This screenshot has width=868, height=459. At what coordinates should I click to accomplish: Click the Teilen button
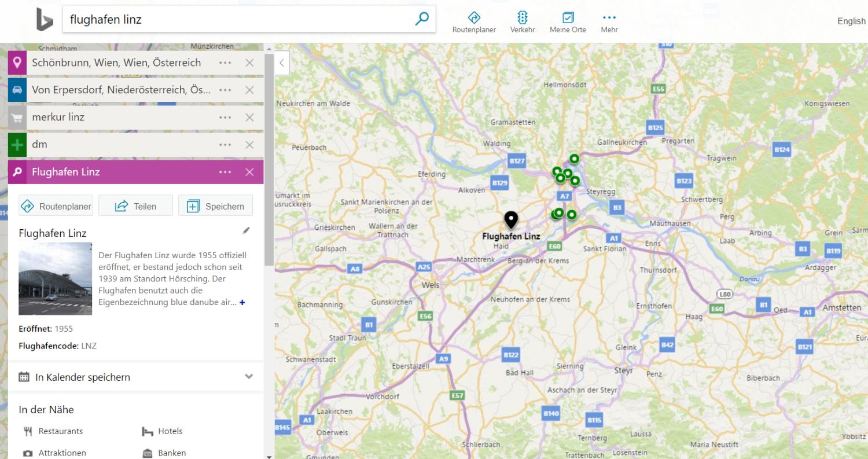click(135, 206)
